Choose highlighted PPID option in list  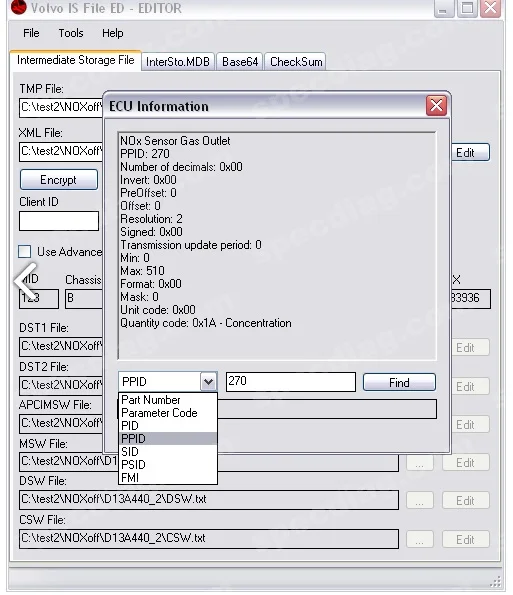tap(168, 439)
